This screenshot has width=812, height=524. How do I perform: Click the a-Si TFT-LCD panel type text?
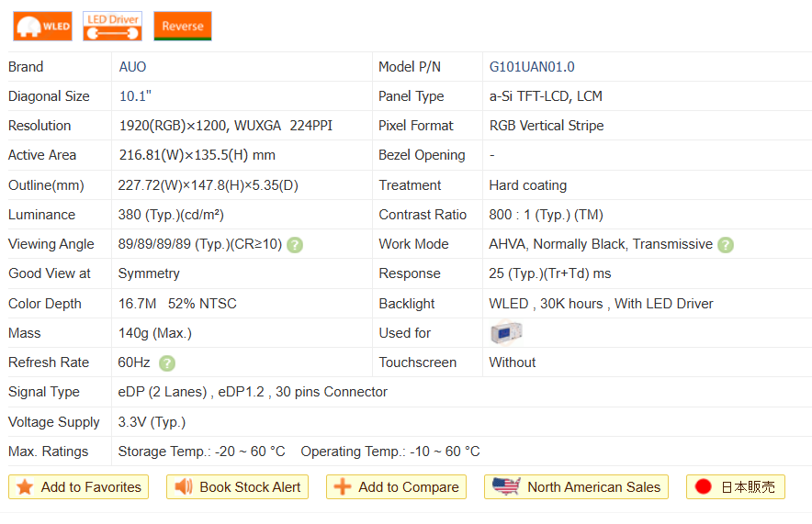point(546,96)
